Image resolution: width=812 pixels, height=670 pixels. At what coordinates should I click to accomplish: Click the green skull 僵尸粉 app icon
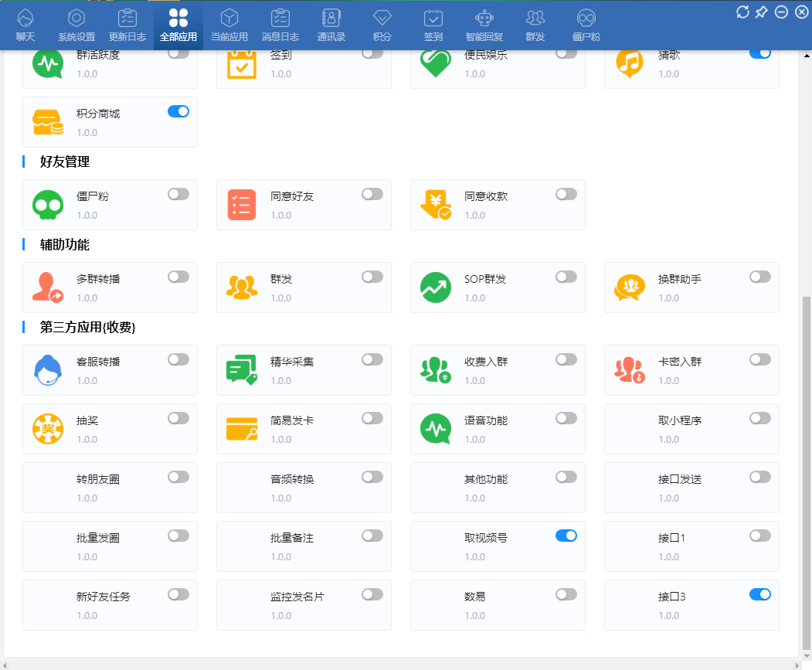pyautogui.click(x=47, y=205)
